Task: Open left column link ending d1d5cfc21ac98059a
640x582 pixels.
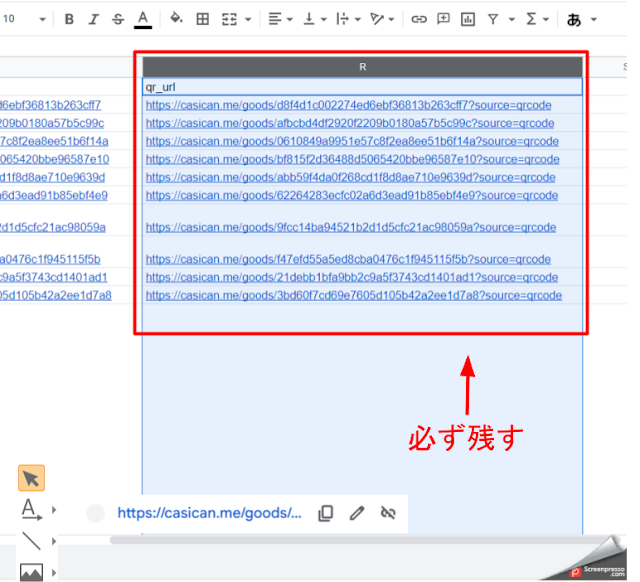Action: [x=53, y=227]
